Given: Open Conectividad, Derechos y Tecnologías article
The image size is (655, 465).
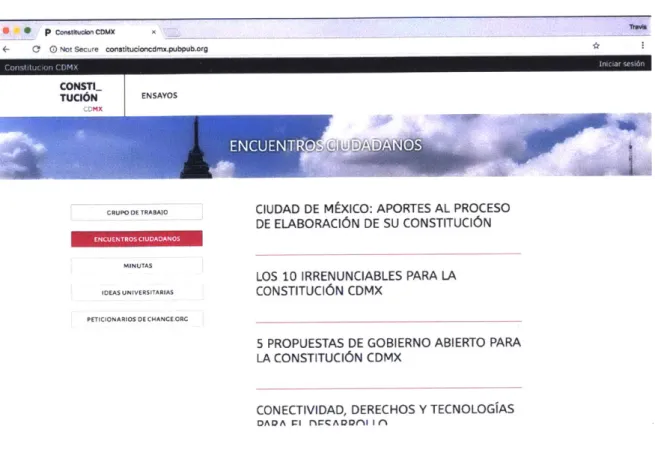Looking at the screenshot, I should 385,415.
